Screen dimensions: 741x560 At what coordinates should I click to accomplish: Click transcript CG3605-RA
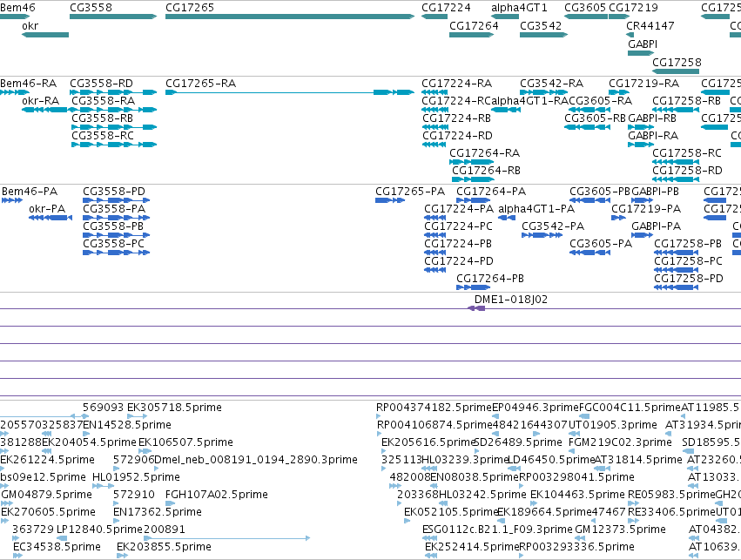[600, 101]
